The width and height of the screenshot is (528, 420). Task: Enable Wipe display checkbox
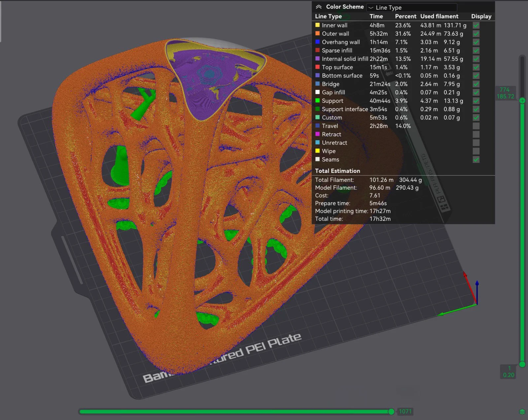pyautogui.click(x=476, y=151)
